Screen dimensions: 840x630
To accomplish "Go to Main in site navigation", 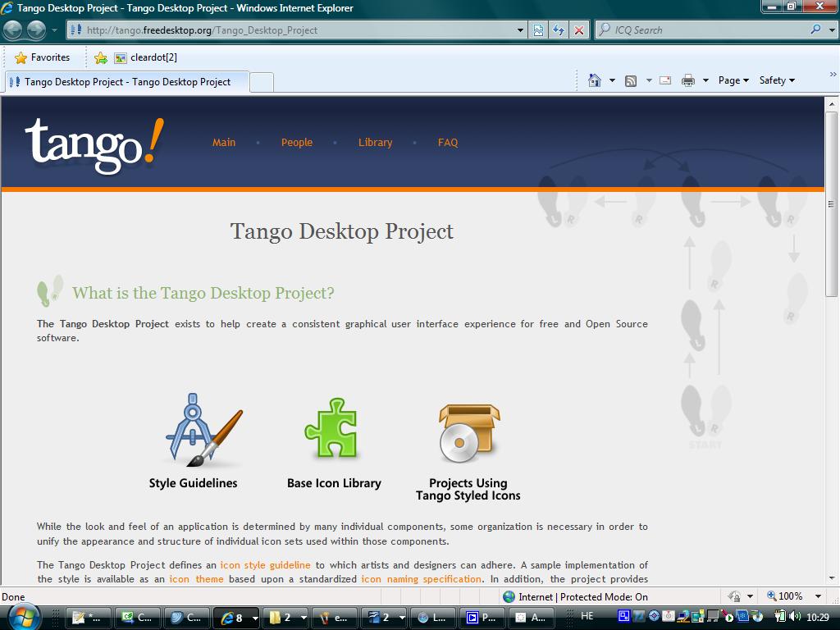I will pos(224,143).
